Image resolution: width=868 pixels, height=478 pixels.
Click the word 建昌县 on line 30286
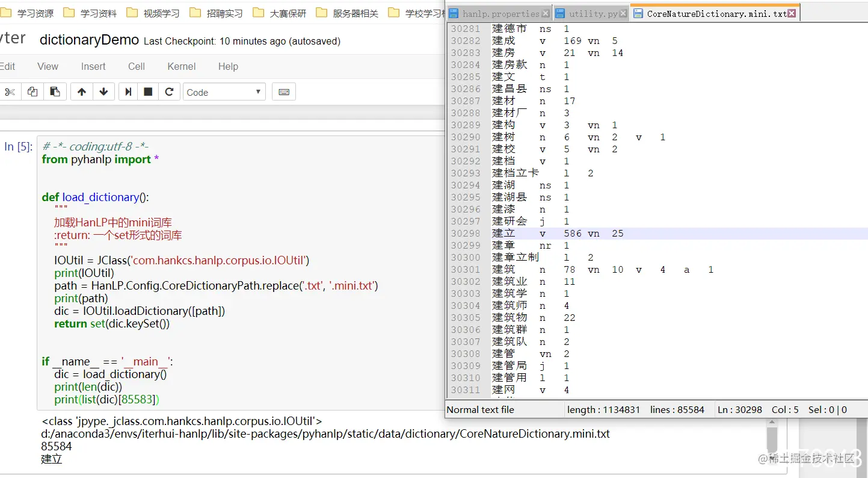509,89
